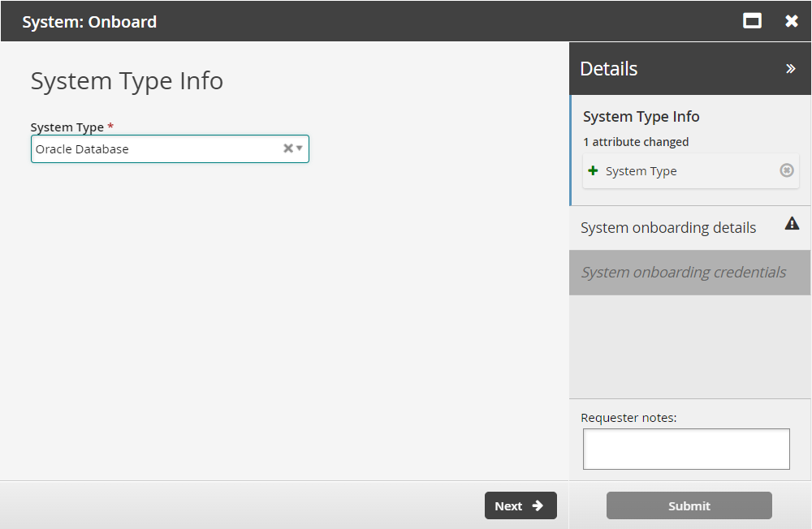Revert the System Type attribute change
Image resolution: width=812 pixels, height=529 pixels.
click(786, 170)
